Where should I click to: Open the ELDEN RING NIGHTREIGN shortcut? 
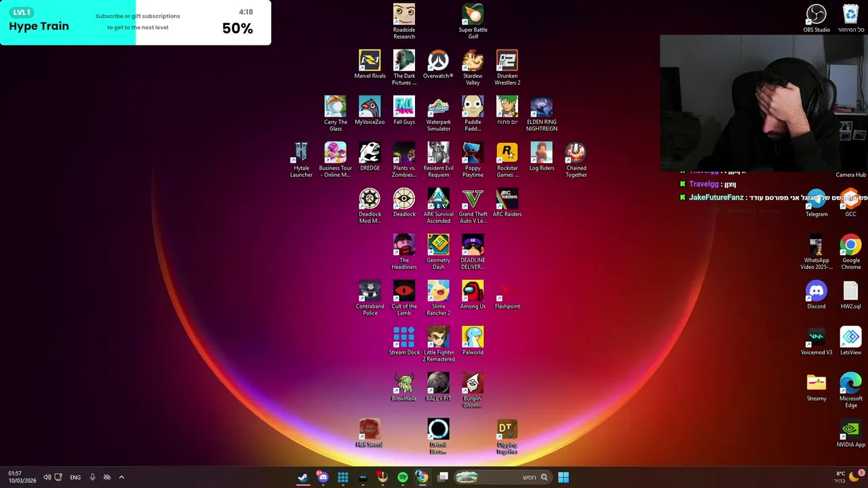click(x=542, y=113)
